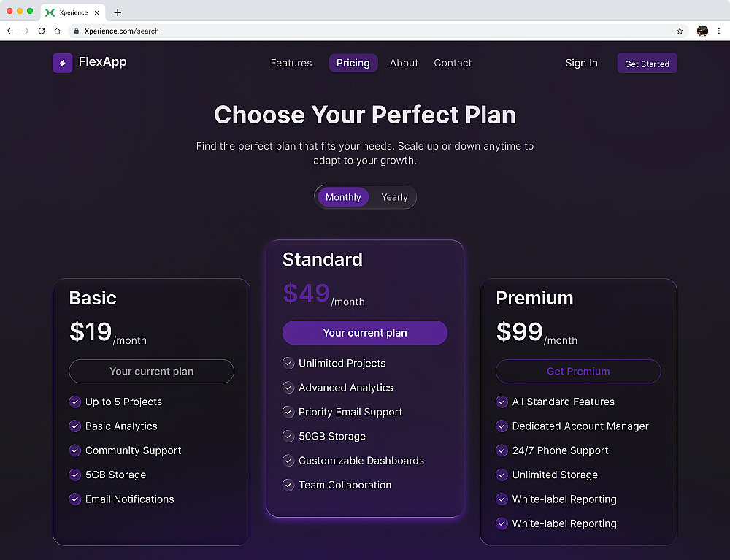This screenshot has height=560, width=730.
Task: Click the browser back arrow
Action: [x=10, y=31]
